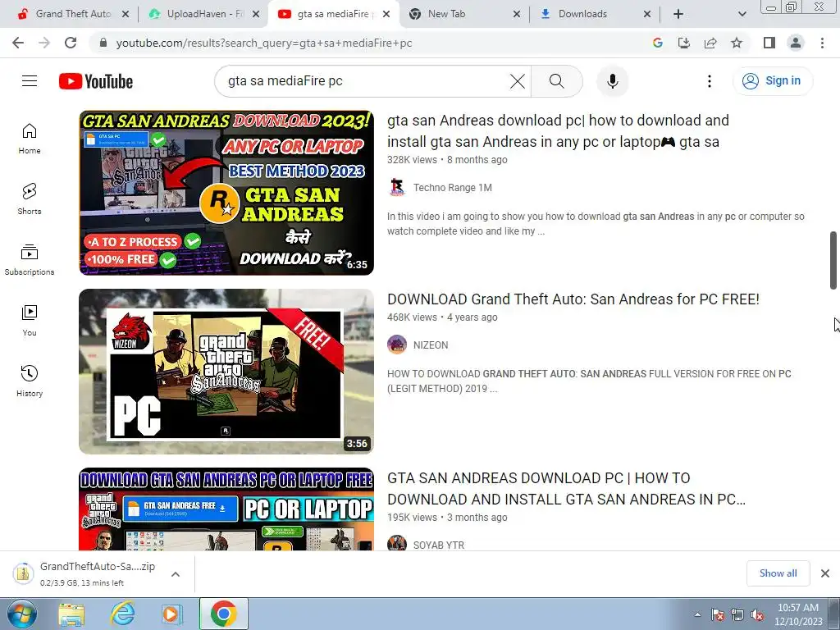Open 'DOWNLOAD Grand Theft Auto: San Andreas' title

(x=573, y=299)
